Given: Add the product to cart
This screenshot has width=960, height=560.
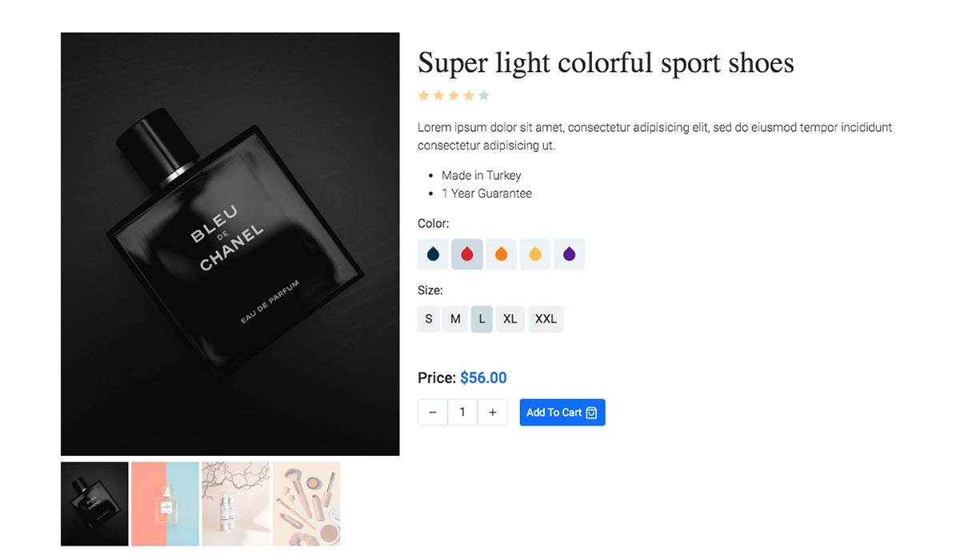Looking at the screenshot, I should coord(562,413).
